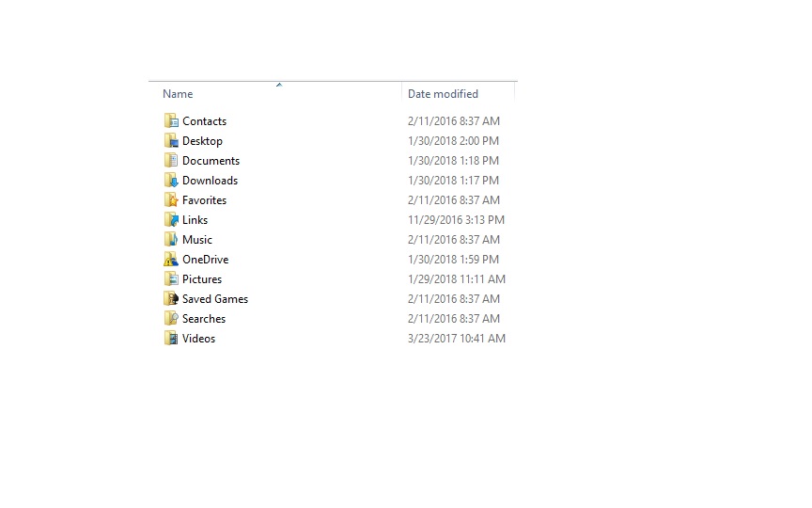
Task: Click the Links folder icon
Action: 171,219
